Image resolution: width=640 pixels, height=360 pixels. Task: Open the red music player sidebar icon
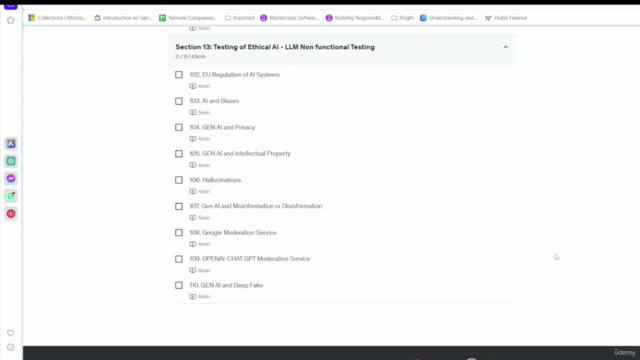coord(11,213)
